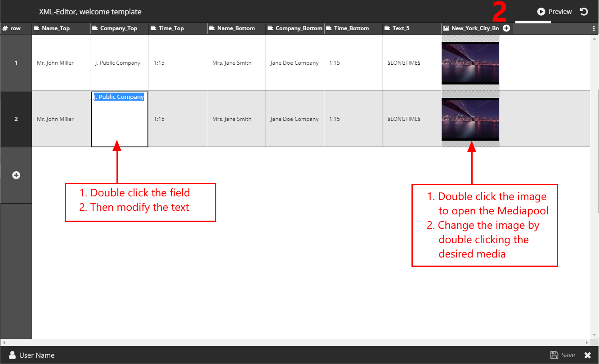
Task: Click the selected Company_Top input in row 2
Action: (120, 119)
